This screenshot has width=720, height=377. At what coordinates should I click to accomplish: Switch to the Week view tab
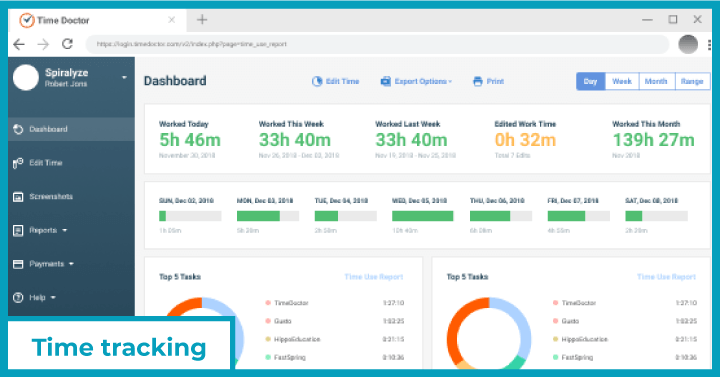click(622, 81)
